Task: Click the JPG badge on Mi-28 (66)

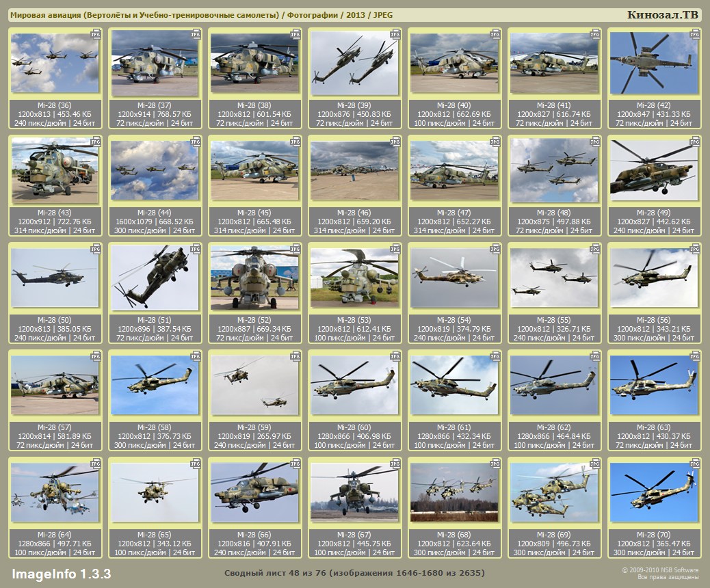Action: tap(295, 464)
